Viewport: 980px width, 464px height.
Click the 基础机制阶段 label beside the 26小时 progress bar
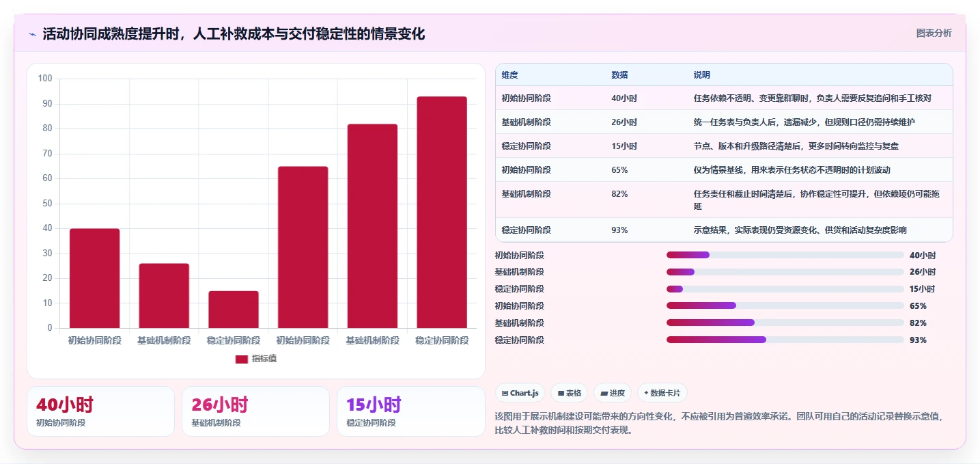519,272
